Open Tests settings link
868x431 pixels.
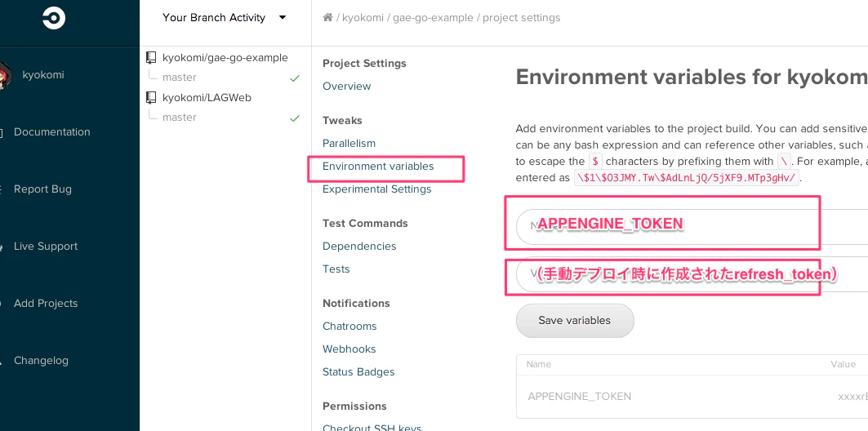[x=336, y=269]
